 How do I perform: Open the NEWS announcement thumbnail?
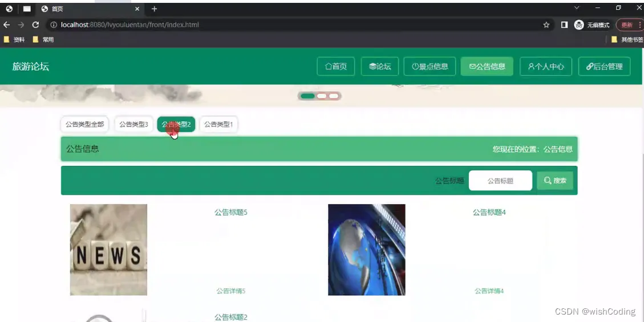tap(108, 250)
